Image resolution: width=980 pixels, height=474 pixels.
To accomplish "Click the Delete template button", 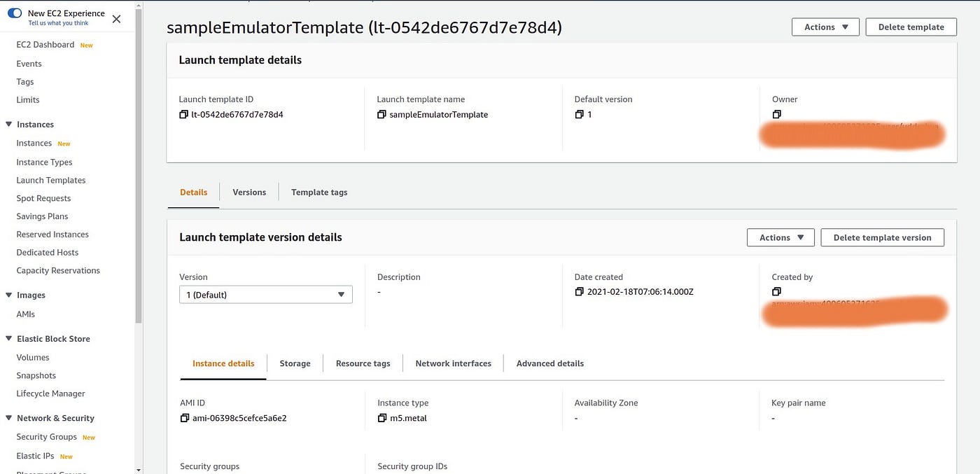I will [910, 27].
